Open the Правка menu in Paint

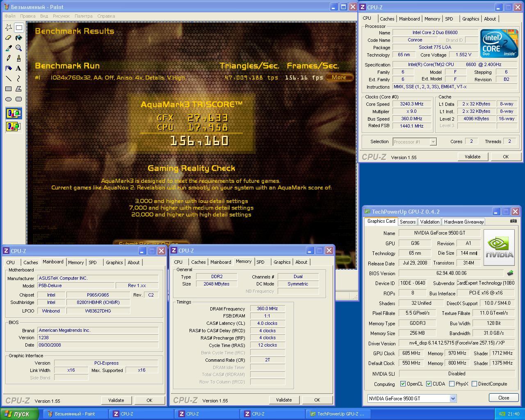click(x=27, y=16)
